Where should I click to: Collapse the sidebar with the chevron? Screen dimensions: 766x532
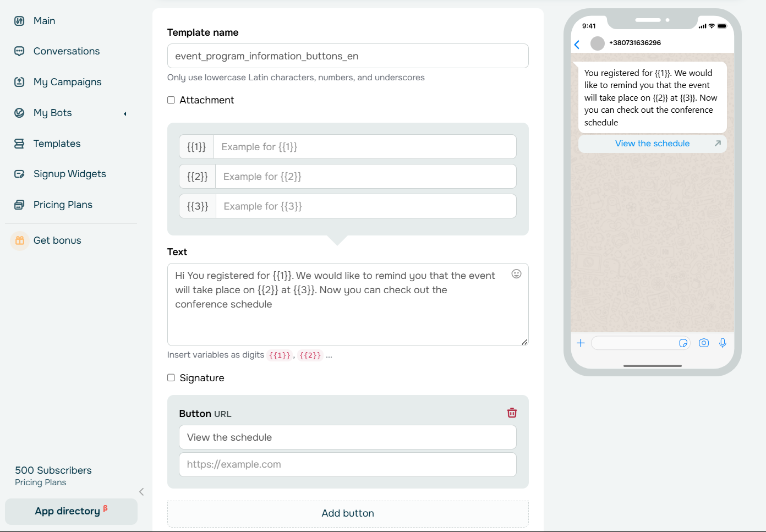(x=141, y=492)
